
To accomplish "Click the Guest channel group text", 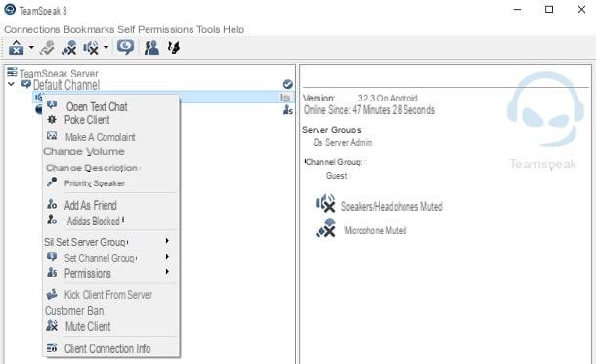I will click(x=336, y=176).
